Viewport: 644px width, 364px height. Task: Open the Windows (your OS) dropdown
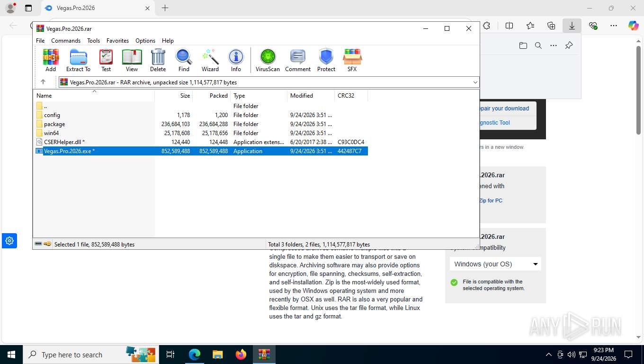coord(495,264)
